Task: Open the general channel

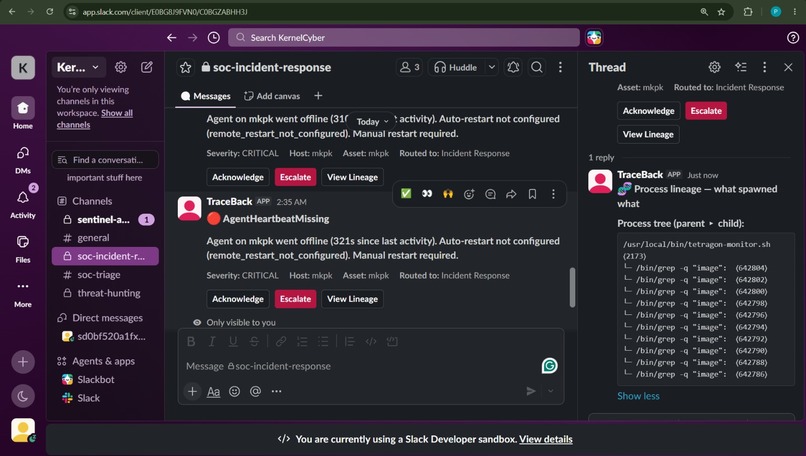Action: (x=105, y=238)
